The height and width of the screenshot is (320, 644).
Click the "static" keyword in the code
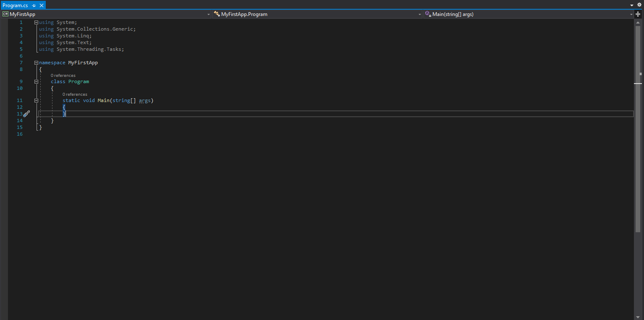click(x=71, y=100)
